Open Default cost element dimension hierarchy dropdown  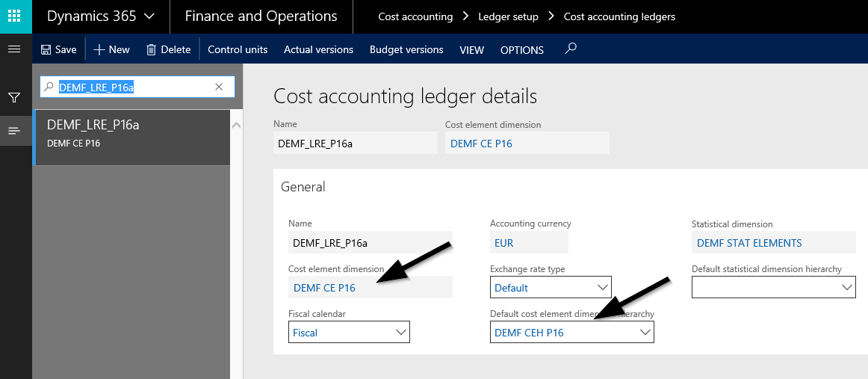pos(645,332)
